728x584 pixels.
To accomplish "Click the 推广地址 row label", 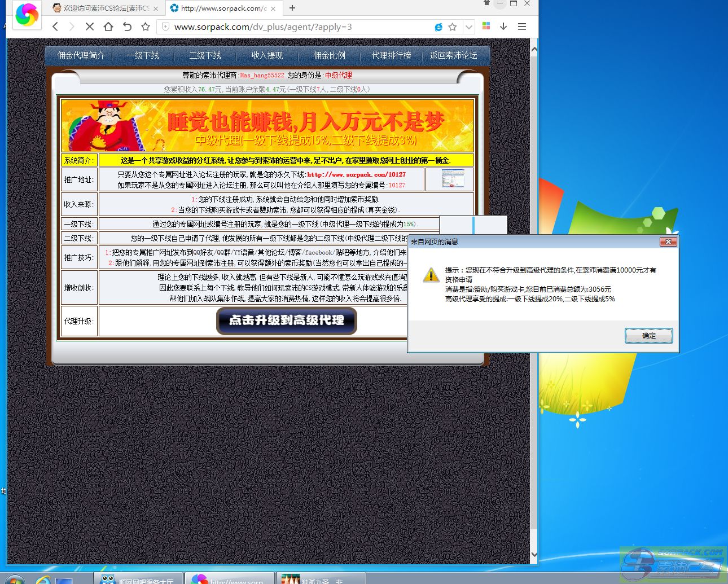I will (x=79, y=179).
